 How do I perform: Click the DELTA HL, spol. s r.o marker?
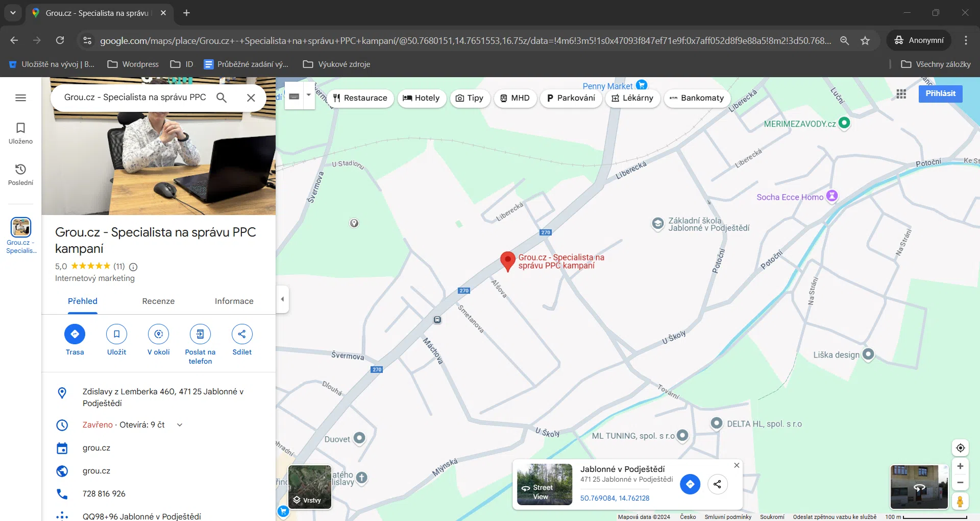717,423
